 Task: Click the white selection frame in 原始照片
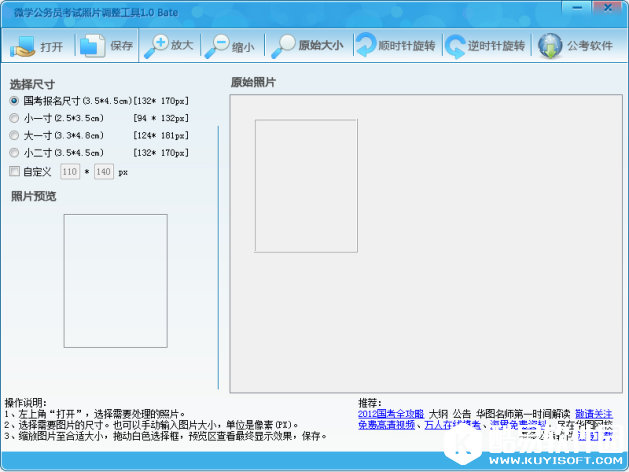coord(306,186)
